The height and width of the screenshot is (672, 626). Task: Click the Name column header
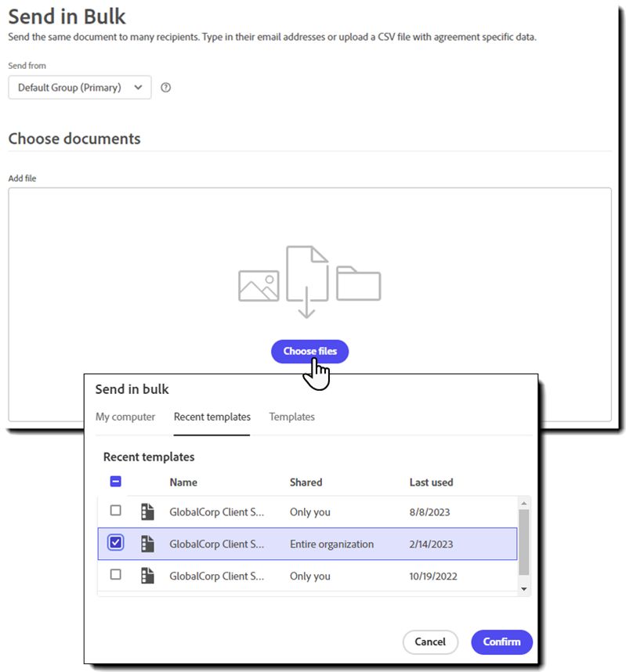(x=183, y=482)
